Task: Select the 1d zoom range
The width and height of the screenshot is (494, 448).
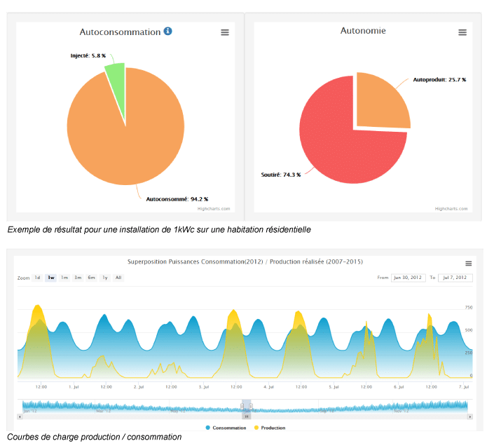Action: click(x=38, y=278)
